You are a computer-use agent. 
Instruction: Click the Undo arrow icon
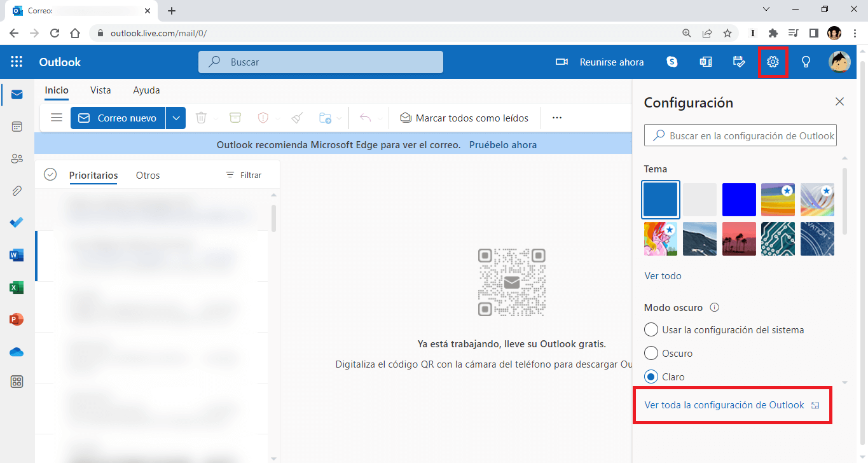click(365, 118)
